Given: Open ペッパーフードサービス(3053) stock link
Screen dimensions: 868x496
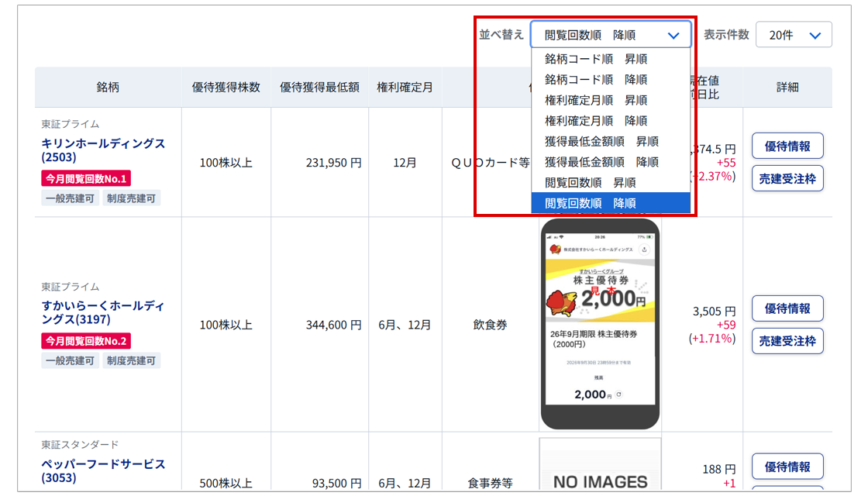Looking at the screenshot, I should point(103,470).
